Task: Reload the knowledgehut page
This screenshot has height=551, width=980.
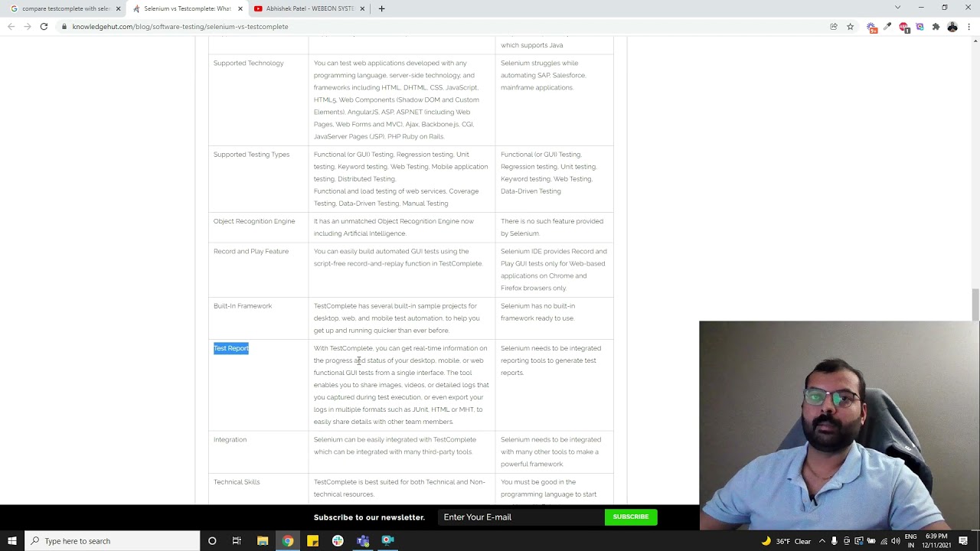Action: [x=44, y=26]
